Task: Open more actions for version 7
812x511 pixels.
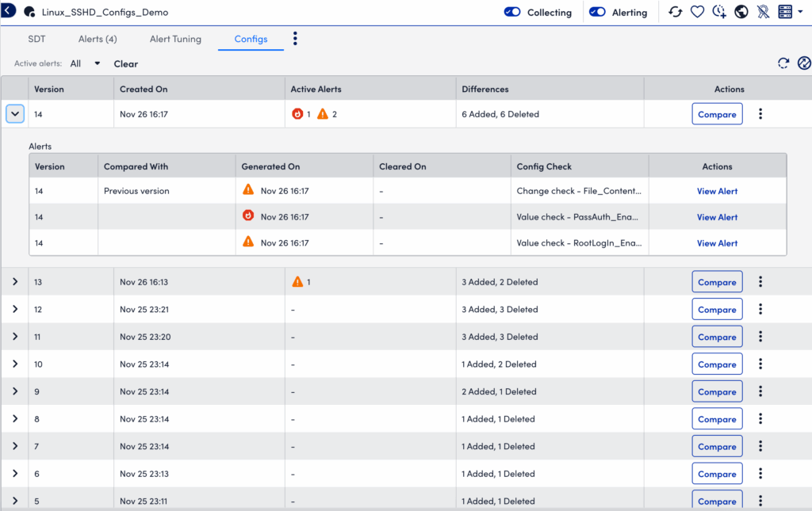Action: (760, 446)
